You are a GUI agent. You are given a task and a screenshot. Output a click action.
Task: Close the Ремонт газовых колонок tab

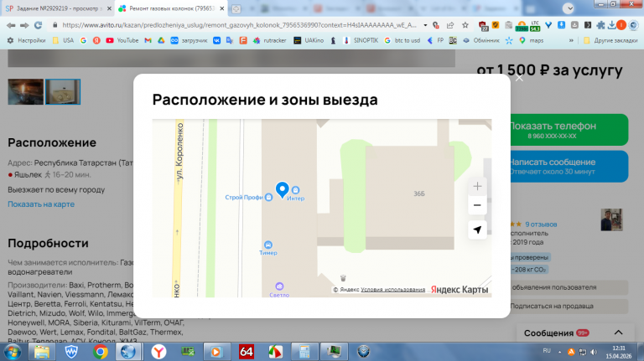[x=221, y=8]
